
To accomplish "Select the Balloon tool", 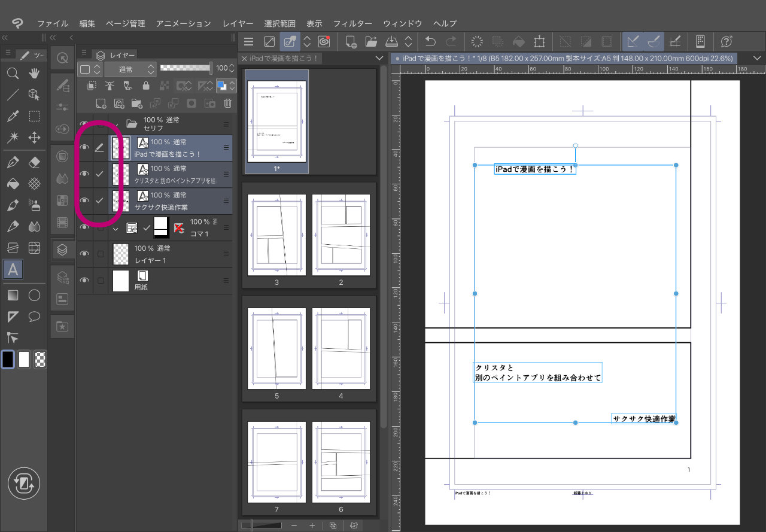I will coord(35,317).
